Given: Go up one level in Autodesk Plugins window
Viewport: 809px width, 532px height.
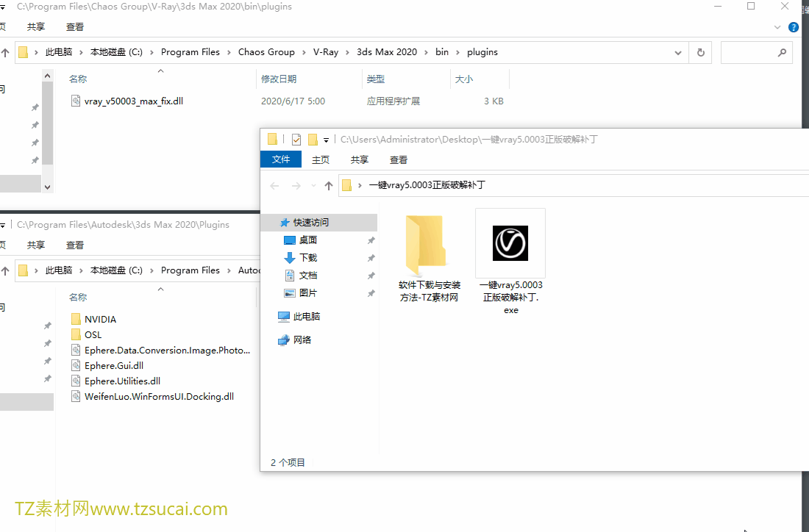Looking at the screenshot, I should tap(5, 270).
